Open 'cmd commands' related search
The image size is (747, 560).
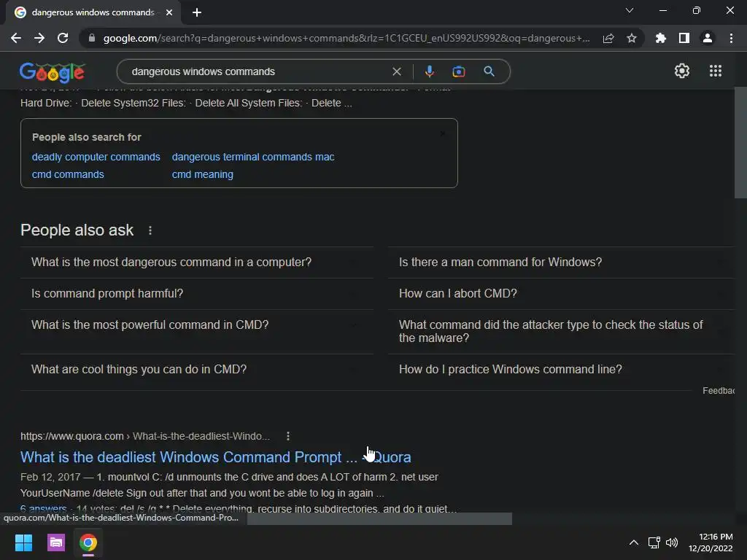68,174
